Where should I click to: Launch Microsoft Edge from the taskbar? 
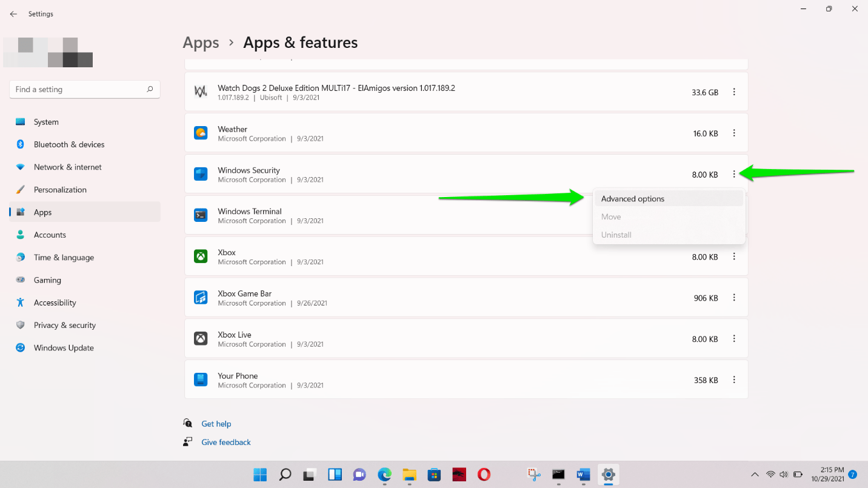(384, 475)
